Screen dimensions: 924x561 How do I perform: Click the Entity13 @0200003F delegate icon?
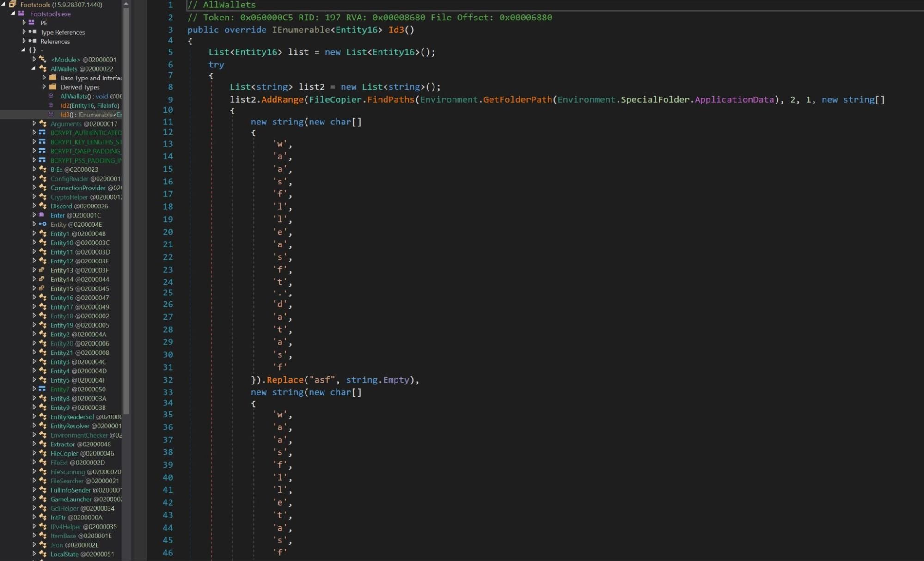click(x=42, y=270)
